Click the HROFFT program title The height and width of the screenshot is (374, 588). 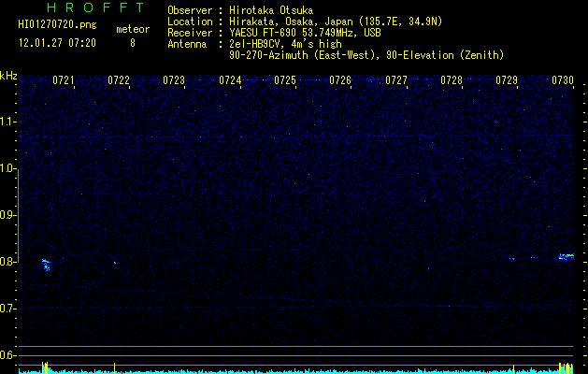[x=96, y=7]
